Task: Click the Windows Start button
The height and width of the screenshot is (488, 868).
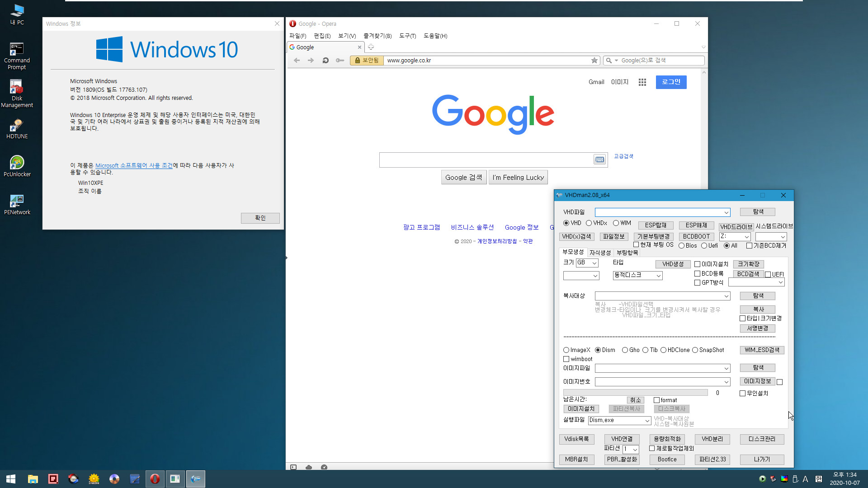Action: click(x=11, y=479)
